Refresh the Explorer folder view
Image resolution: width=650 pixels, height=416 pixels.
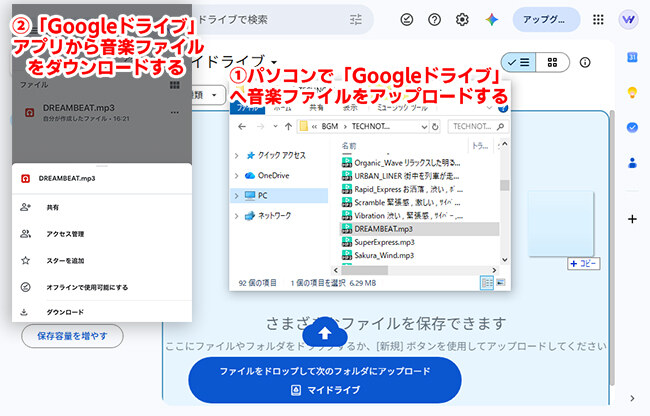click(x=435, y=127)
